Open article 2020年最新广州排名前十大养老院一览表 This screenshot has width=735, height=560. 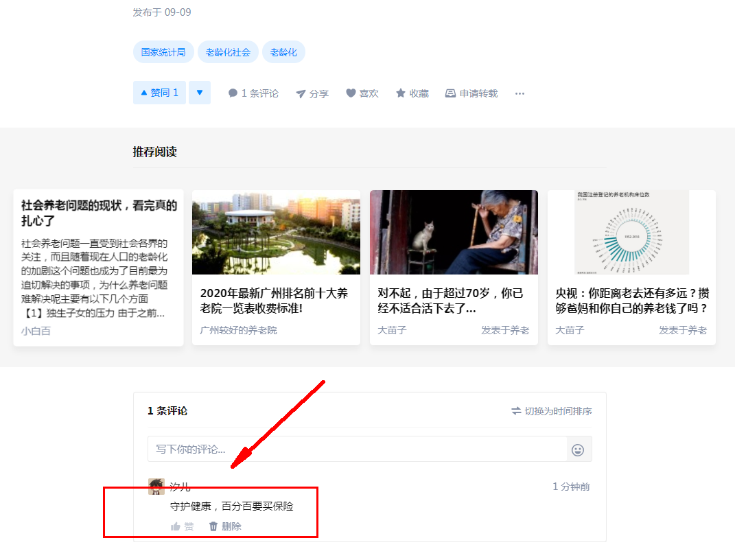pyautogui.click(x=275, y=301)
